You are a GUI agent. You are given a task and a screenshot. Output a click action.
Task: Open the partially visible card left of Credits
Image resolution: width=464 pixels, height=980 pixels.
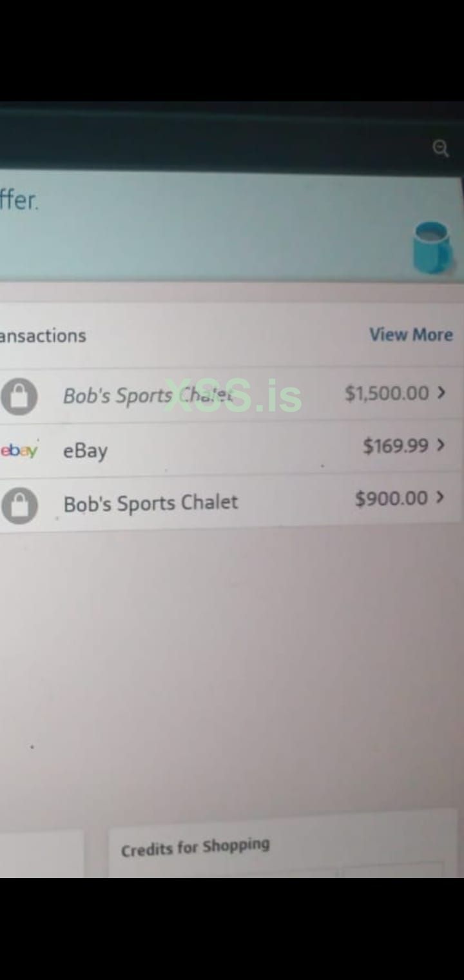41,854
